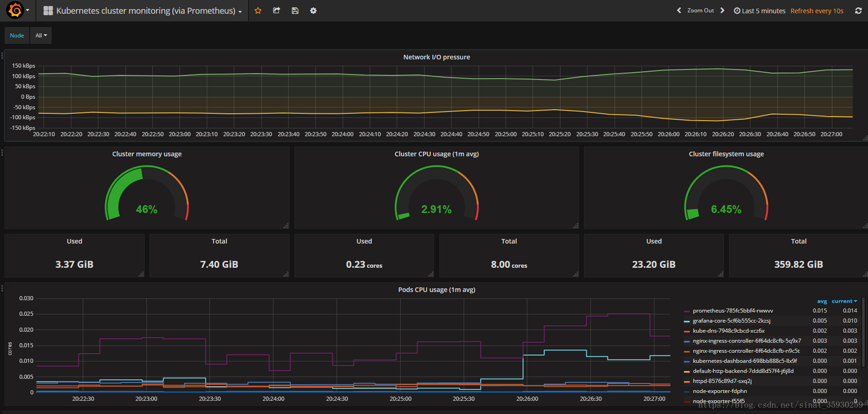Toggle node-exporter-fdphn series in legend

tap(720, 391)
